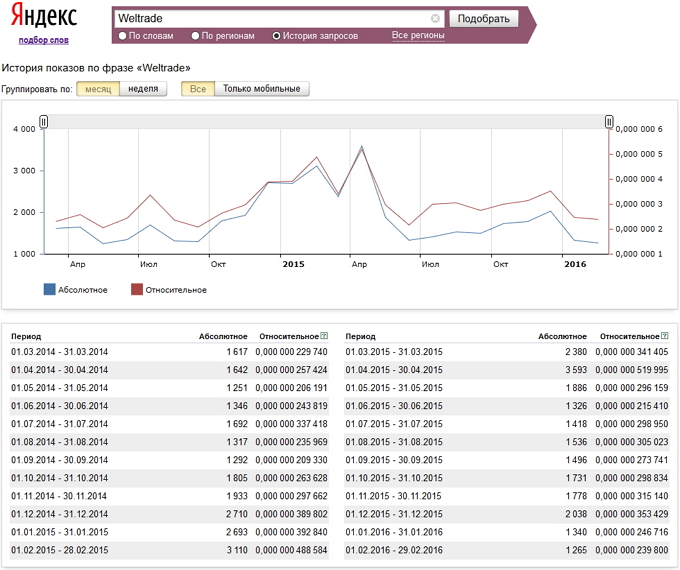The image size is (680, 570).
Task: Click the absolute value 3 110
Action: click(x=237, y=550)
